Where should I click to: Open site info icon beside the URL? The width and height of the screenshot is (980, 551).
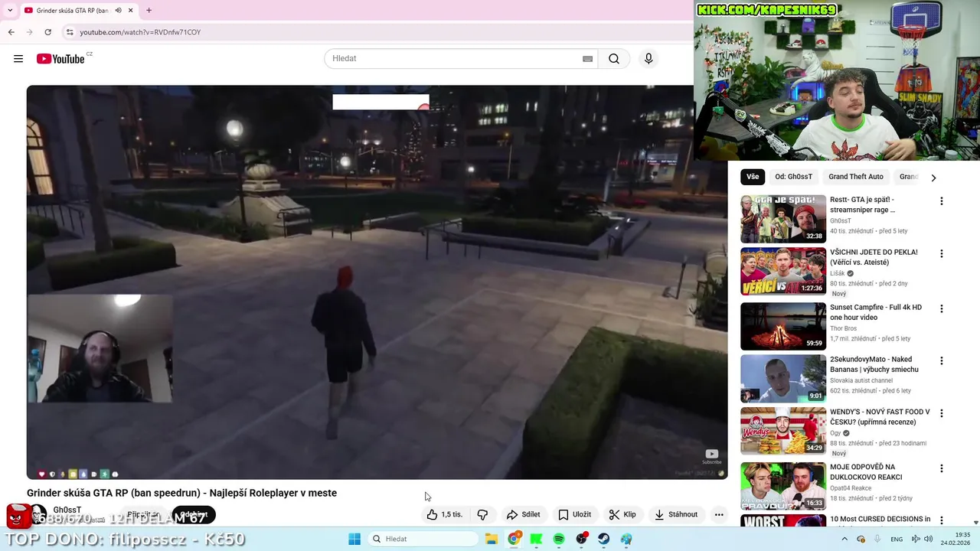[70, 32]
